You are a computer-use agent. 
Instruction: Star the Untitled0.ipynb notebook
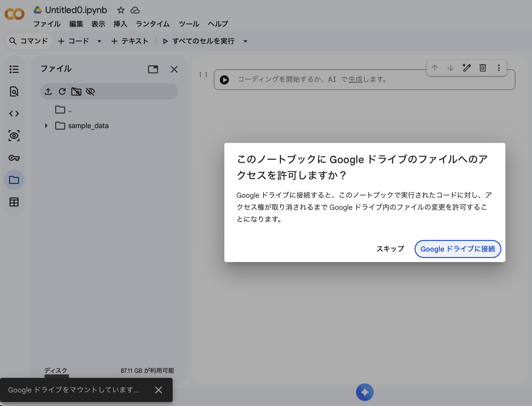click(121, 10)
